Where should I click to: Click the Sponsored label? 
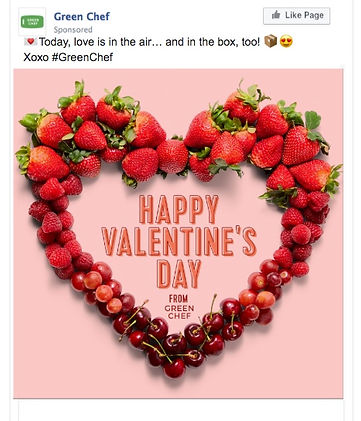pos(73,30)
